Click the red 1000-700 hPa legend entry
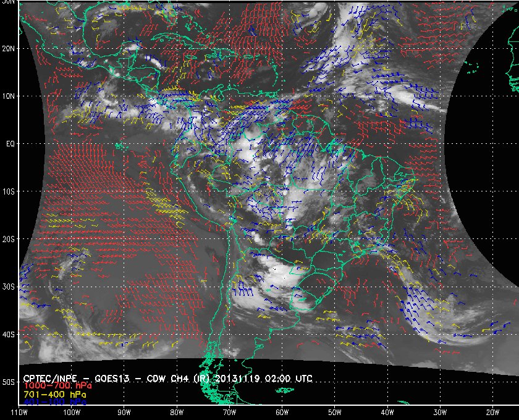Viewport: 519px width, 420px height. tap(57, 386)
